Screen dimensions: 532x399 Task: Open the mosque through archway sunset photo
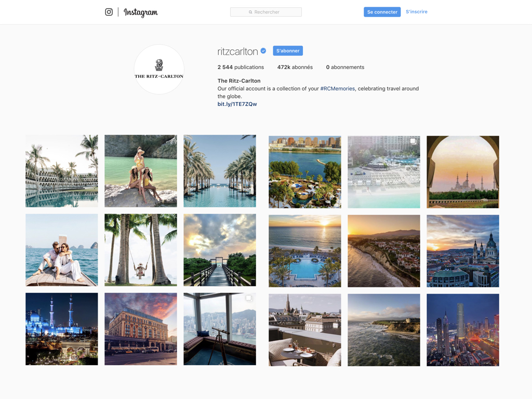click(463, 172)
